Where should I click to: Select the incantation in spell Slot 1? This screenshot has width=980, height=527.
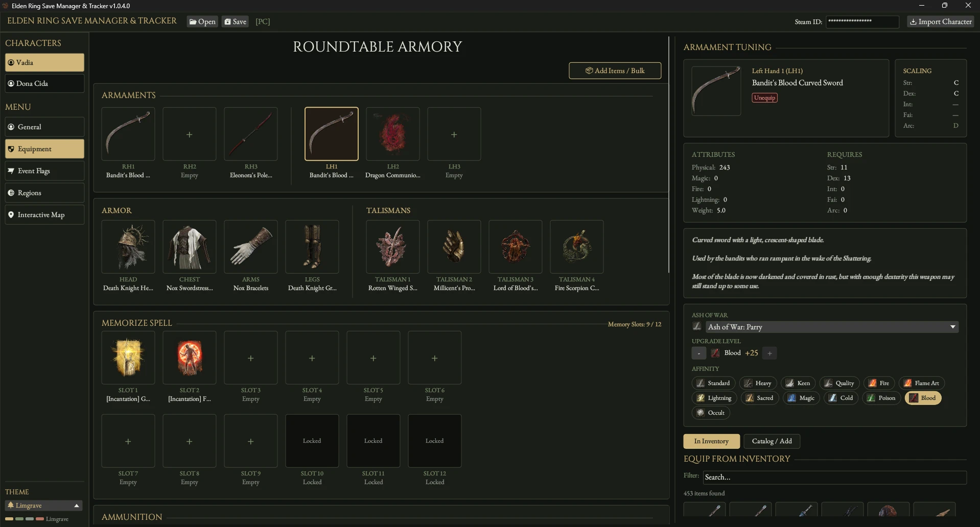(x=128, y=357)
